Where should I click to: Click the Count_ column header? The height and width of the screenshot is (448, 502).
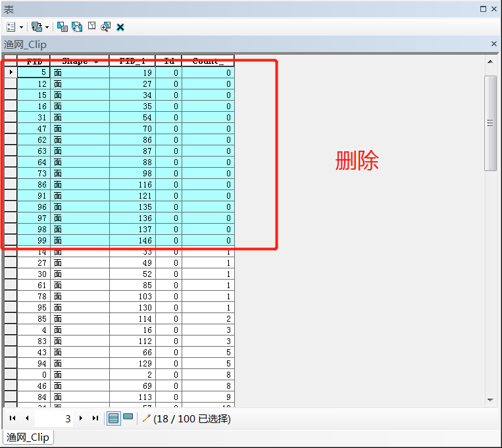tap(208, 61)
